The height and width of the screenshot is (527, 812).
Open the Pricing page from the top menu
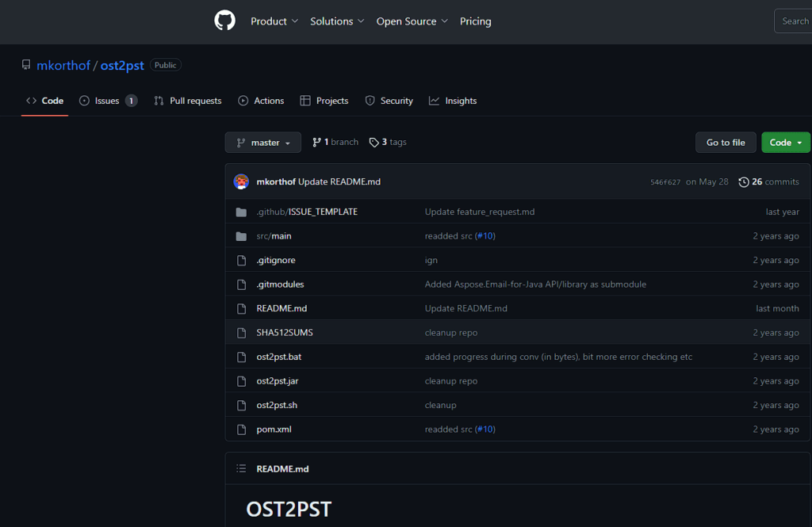pyautogui.click(x=475, y=21)
